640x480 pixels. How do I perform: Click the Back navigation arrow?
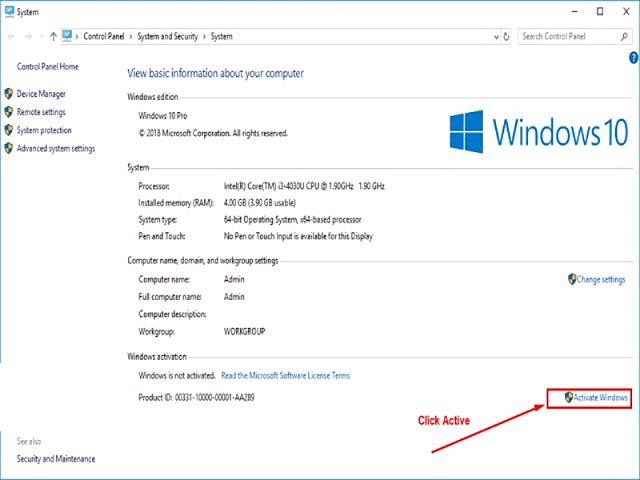click(11, 37)
